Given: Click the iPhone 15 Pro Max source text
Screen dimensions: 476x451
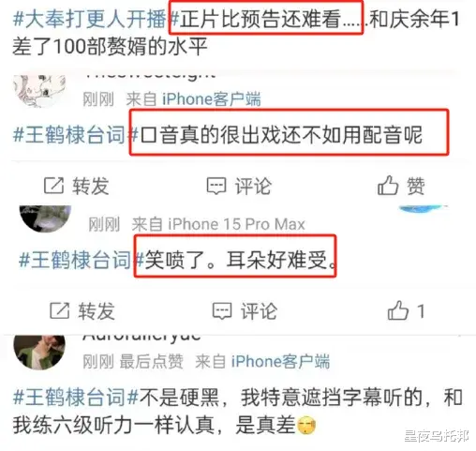Looking at the screenshot, I should pyautogui.click(x=236, y=224).
